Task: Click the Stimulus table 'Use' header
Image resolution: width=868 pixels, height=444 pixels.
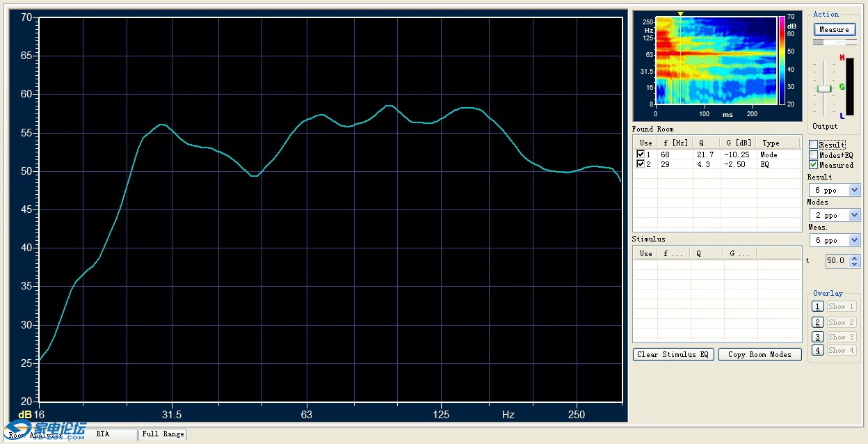Action: (x=645, y=253)
